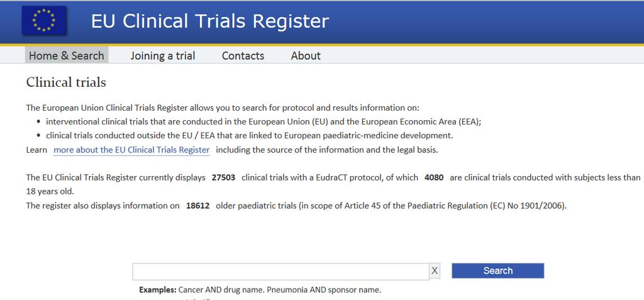Open the Home & Search tab
644x300 pixels.
tap(67, 55)
